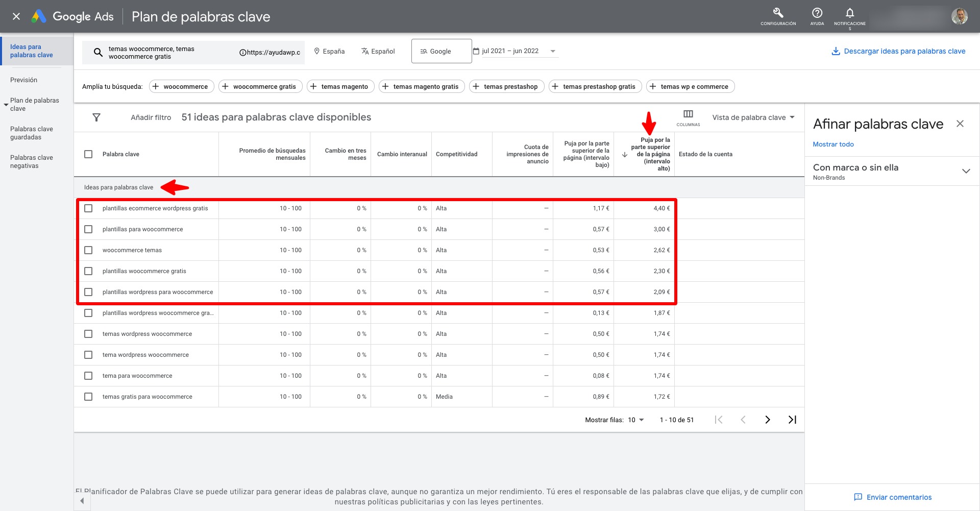The height and width of the screenshot is (511, 980).
Task: Select Palabras clave negativas in sidebar
Action: pyautogui.click(x=31, y=162)
